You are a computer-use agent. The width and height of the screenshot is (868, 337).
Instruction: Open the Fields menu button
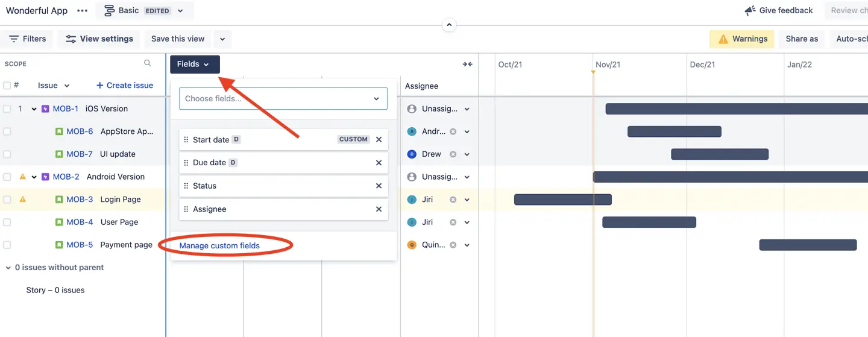click(194, 65)
